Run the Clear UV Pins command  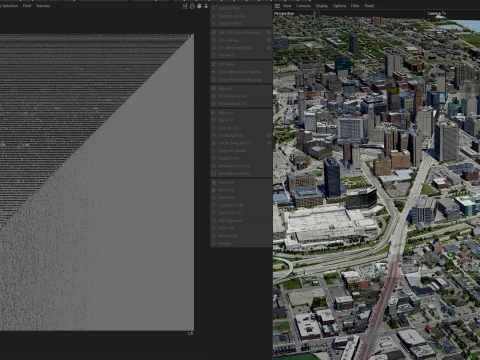241,24
